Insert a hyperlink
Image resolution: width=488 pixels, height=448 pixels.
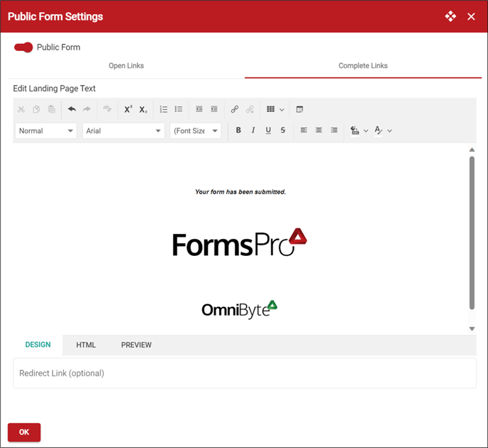coord(235,109)
